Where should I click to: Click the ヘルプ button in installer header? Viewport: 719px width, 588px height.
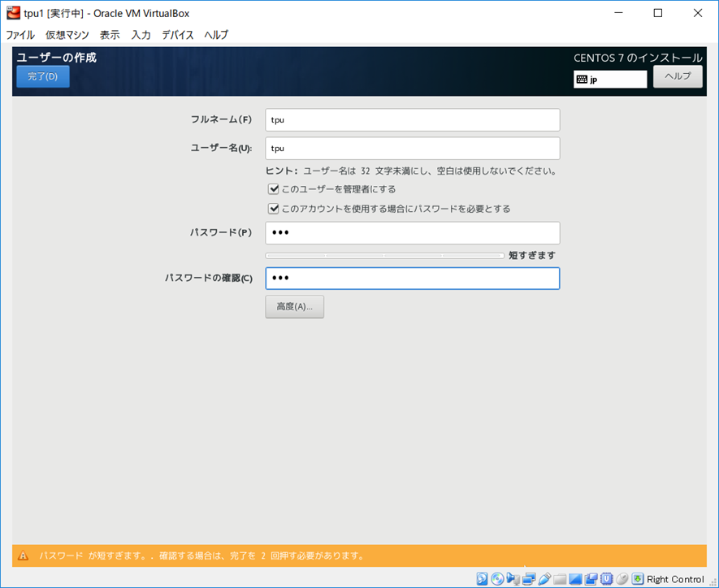[678, 76]
